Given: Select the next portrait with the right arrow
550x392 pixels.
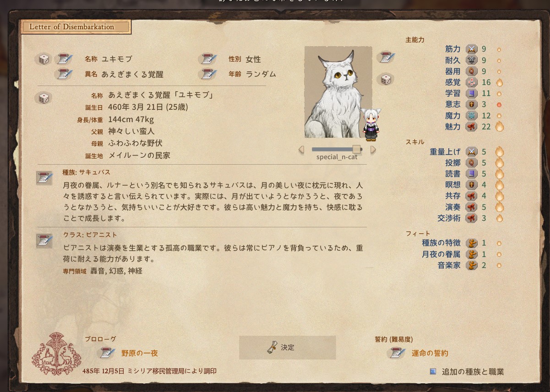Looking at the screenshot, I should click(373, 150).
